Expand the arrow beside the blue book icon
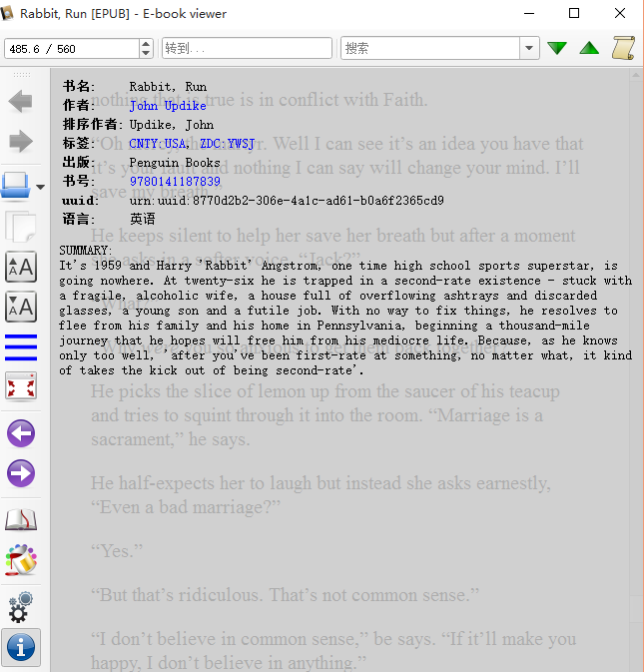This screenshot has width=644, height=672. [x=40, y=187]
